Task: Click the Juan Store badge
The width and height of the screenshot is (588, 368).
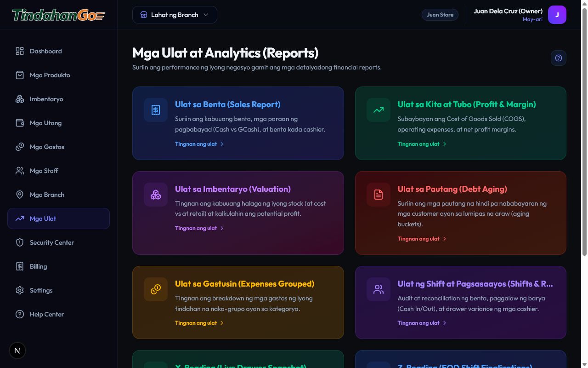Action: click(x=440, y=15)
